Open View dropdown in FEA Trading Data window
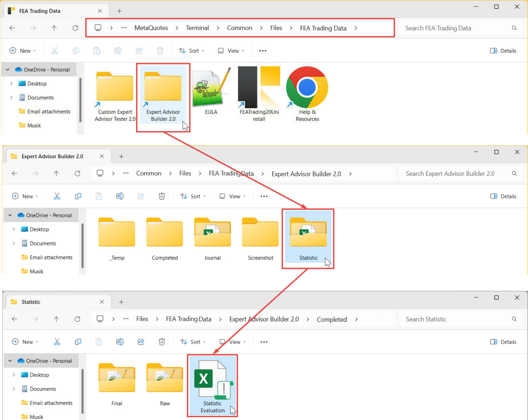Screen dimensions: 528x420 click(231, 51)
